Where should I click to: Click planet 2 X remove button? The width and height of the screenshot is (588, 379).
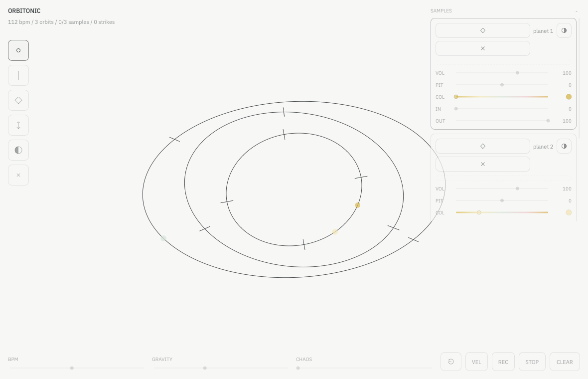(x=483, y=164)
